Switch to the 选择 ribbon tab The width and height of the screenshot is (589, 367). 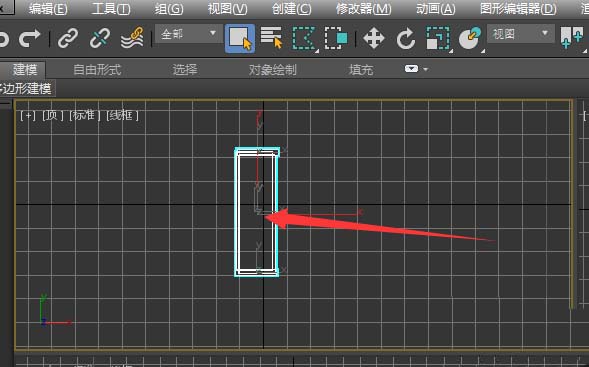(x=185, y=70)
